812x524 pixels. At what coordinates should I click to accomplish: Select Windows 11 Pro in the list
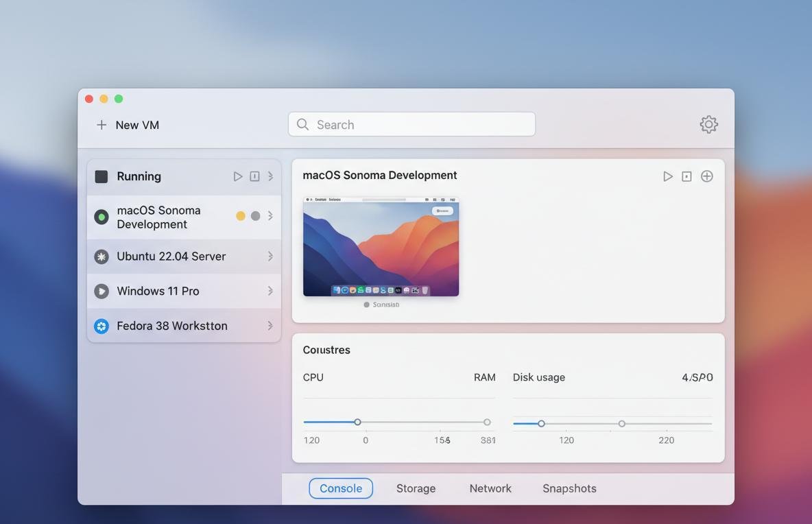point(184,291)
